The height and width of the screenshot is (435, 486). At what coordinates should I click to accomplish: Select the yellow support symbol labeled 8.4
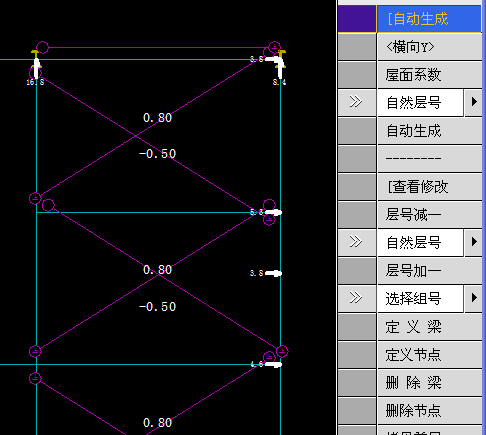(x=282, y=64)
